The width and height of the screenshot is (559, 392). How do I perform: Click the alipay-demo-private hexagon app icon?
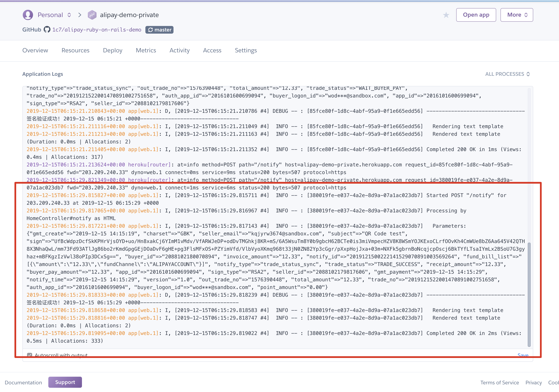(x=92, y=15)
